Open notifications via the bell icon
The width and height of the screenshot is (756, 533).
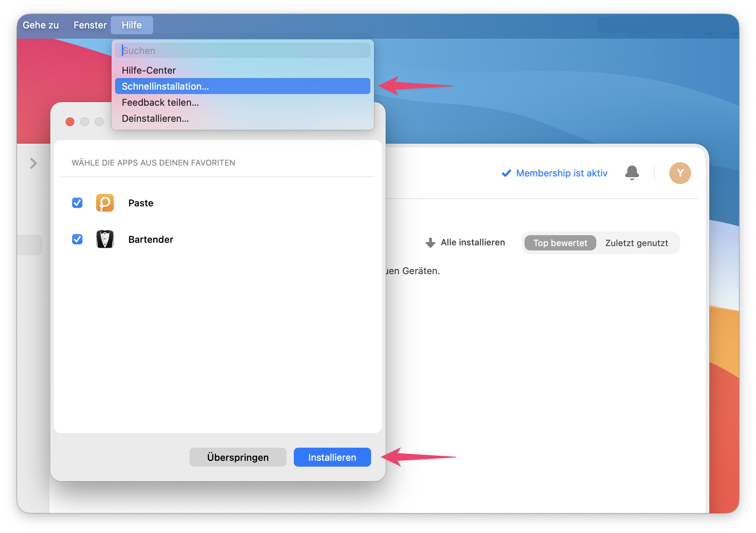pos(632,173)
